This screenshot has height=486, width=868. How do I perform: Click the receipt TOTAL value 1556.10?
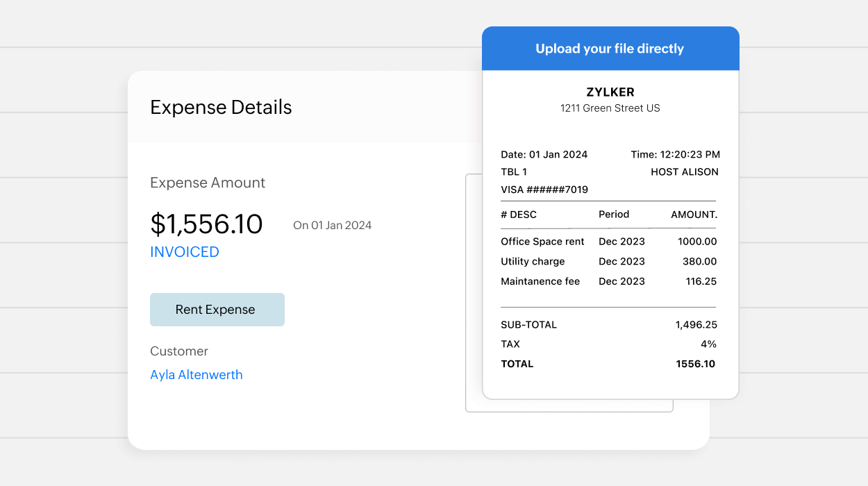point(695,364)
